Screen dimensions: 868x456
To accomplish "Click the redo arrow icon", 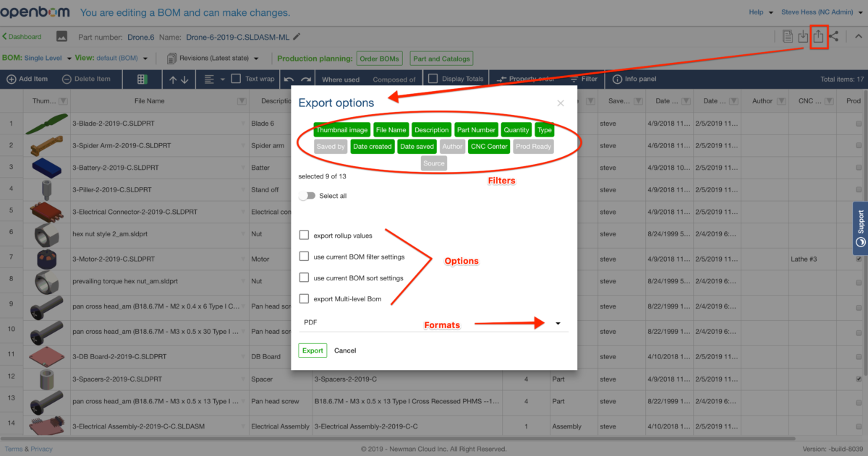I will [x=306, y=79].
